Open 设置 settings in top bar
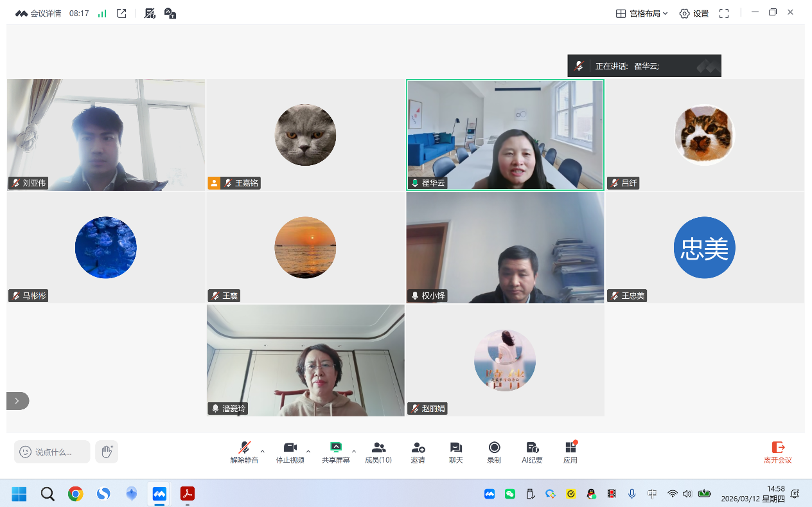 click(694, 13)
